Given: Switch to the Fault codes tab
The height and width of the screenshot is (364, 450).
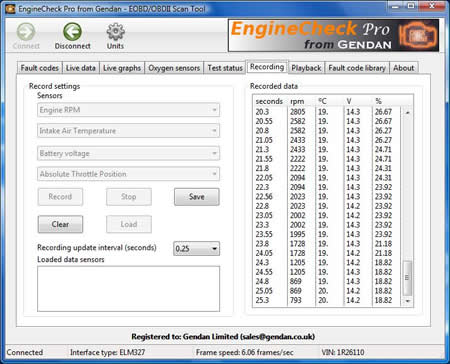Looking at the screenshot, I should point(40,68).
